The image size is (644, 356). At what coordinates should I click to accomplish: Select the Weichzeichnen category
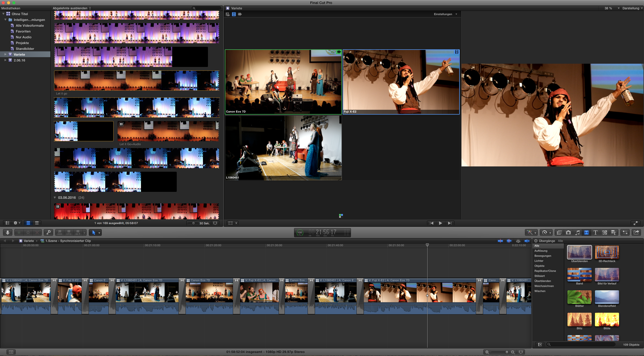(x=544, y=286)
